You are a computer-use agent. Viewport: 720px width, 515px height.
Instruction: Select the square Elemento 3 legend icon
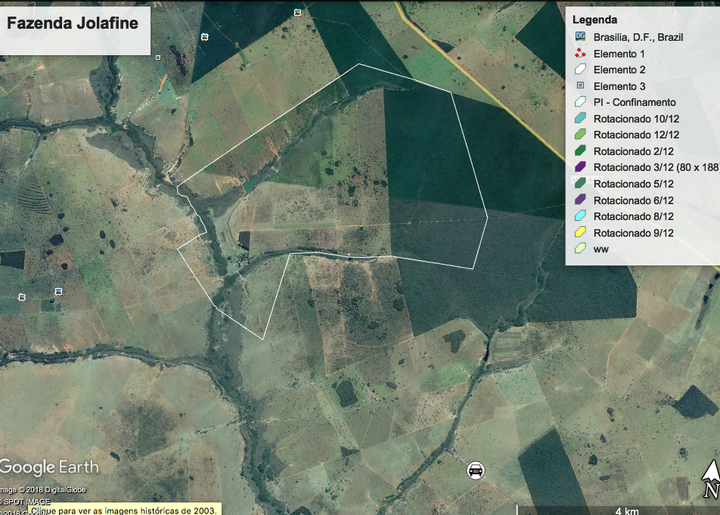click(x=580, y=87)
